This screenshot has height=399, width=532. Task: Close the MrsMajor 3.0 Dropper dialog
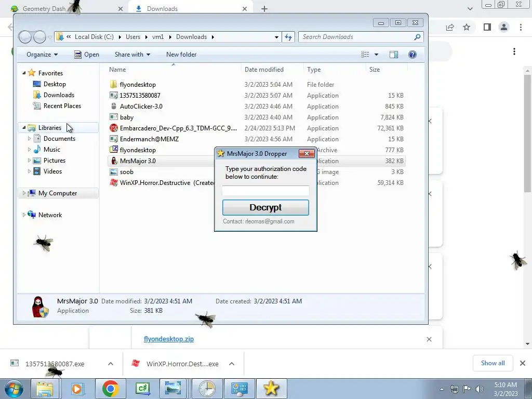307,153
